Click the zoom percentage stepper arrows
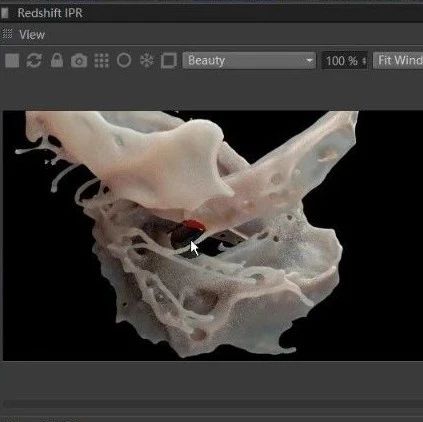Screen dimensions: 423x422 364,61
